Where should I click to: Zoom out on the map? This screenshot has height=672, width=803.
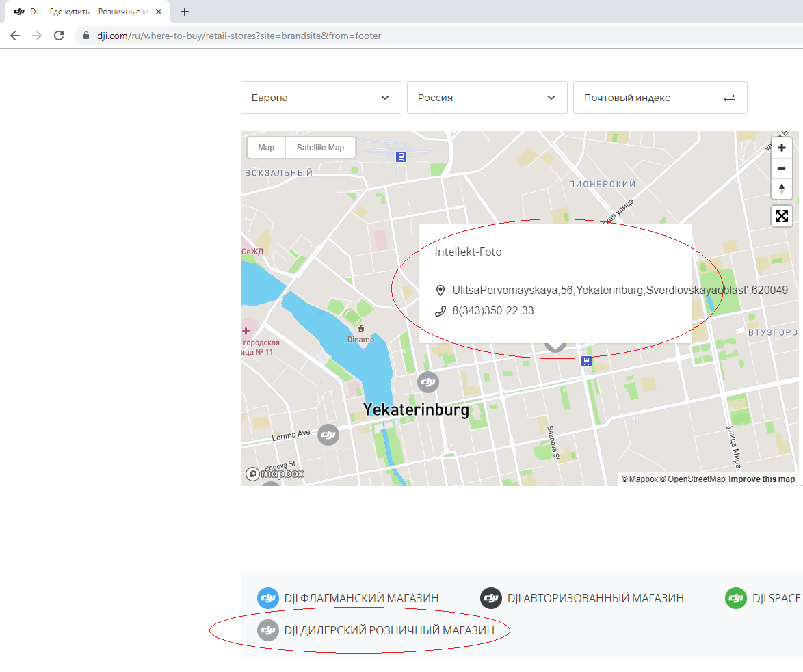(x=782, y=168)
